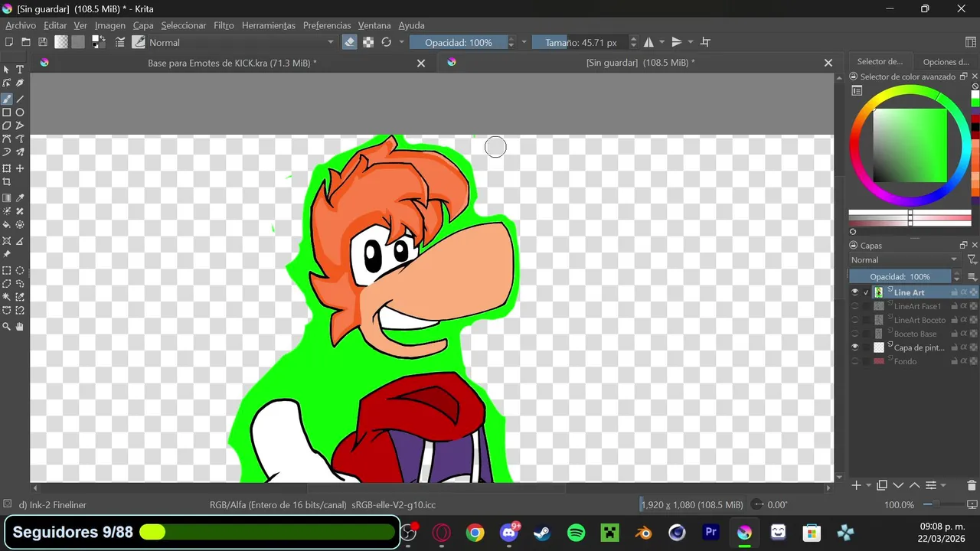This screenshot has width=980, height=551.
Task: Select the Transform tool
Action: pos(7,168)
